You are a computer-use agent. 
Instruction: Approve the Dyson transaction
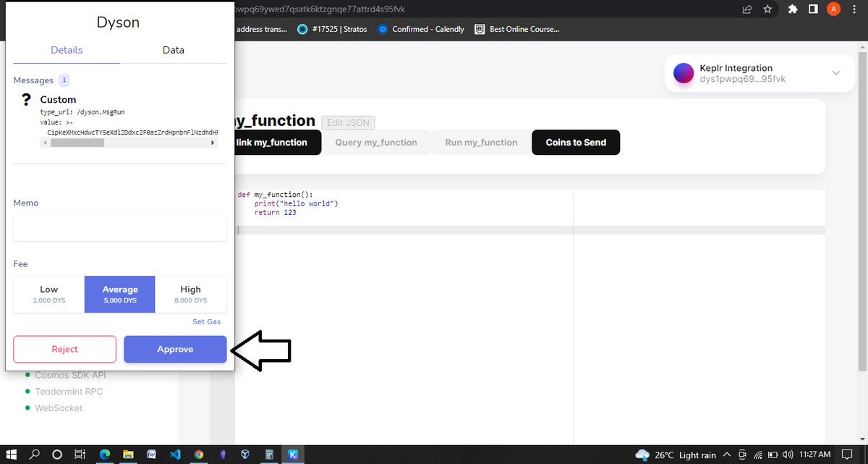click(x=175, y=349)
